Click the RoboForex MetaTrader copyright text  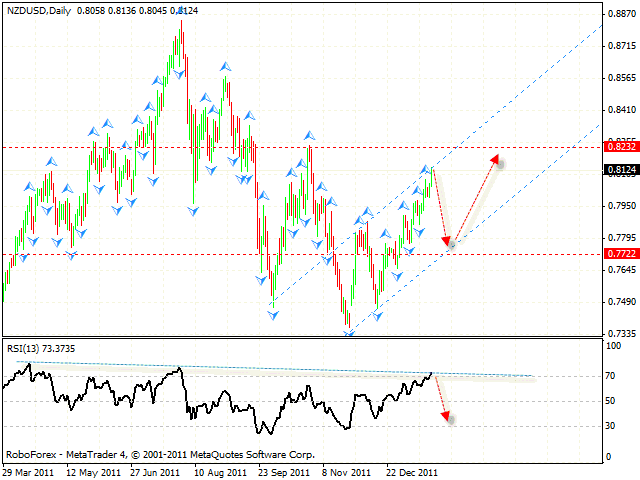[x=160, y=453]
